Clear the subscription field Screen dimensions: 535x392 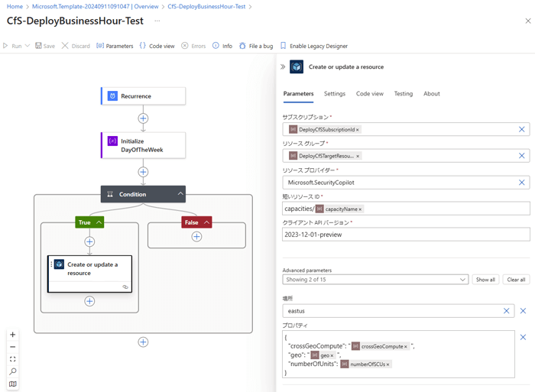pos(522,129)
